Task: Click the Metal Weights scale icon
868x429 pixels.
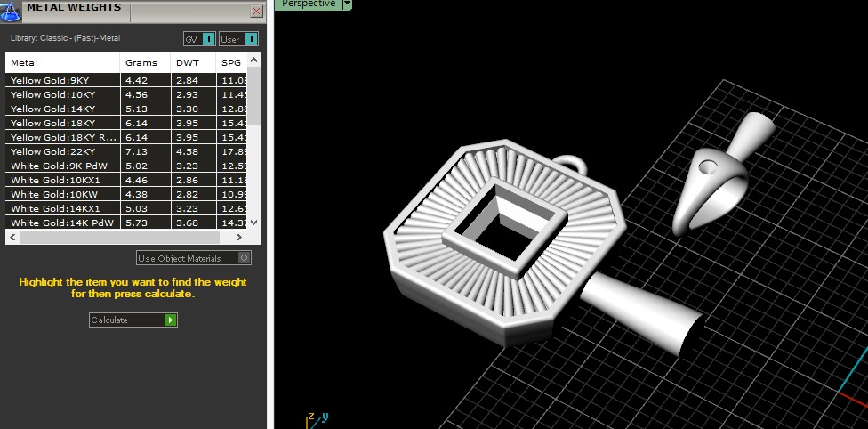Action: [10, 11]
